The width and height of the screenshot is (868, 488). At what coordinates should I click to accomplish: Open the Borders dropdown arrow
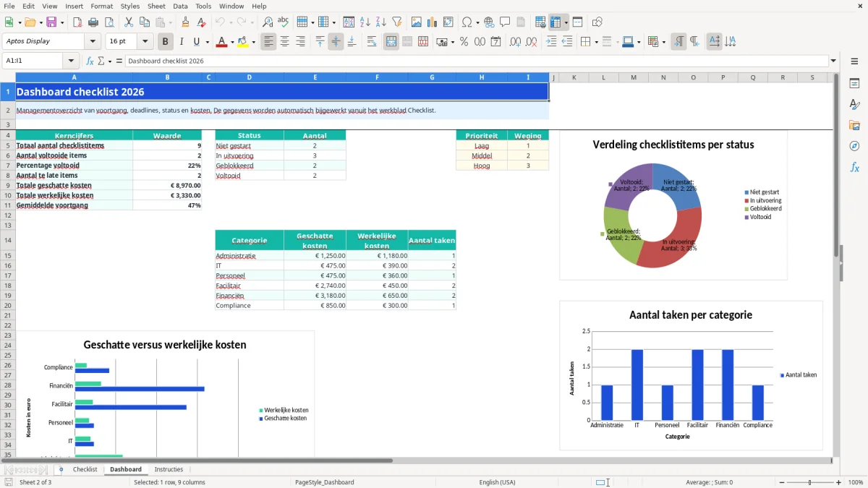click(x=596, y=42)
